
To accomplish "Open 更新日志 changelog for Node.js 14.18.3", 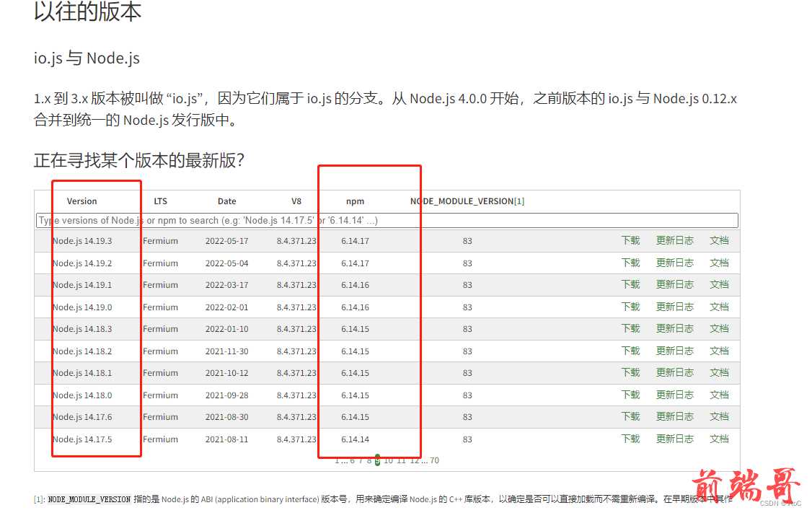I will [675, 328].
